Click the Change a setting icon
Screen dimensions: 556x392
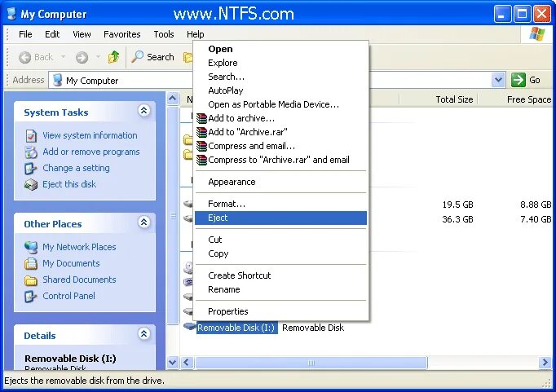coord(31,169)
